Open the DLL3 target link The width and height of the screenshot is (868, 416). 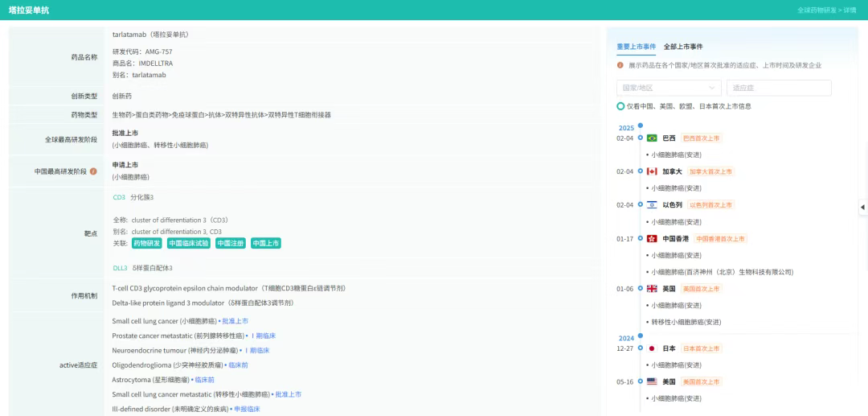tap(120, 268)
